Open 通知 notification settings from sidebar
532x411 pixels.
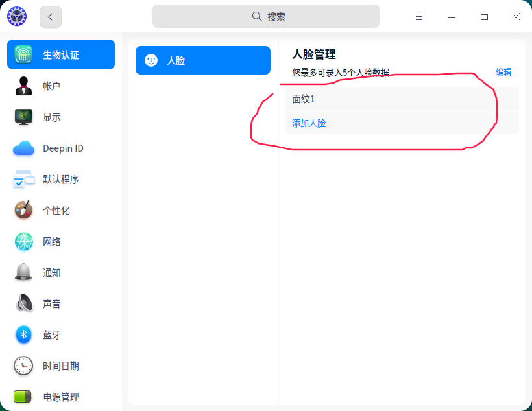click(x=23, y=272)
